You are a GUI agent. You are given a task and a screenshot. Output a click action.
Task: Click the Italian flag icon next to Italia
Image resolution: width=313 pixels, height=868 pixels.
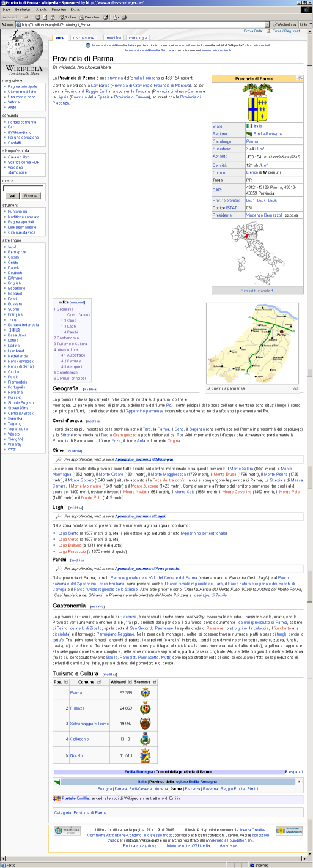(249, 126)
